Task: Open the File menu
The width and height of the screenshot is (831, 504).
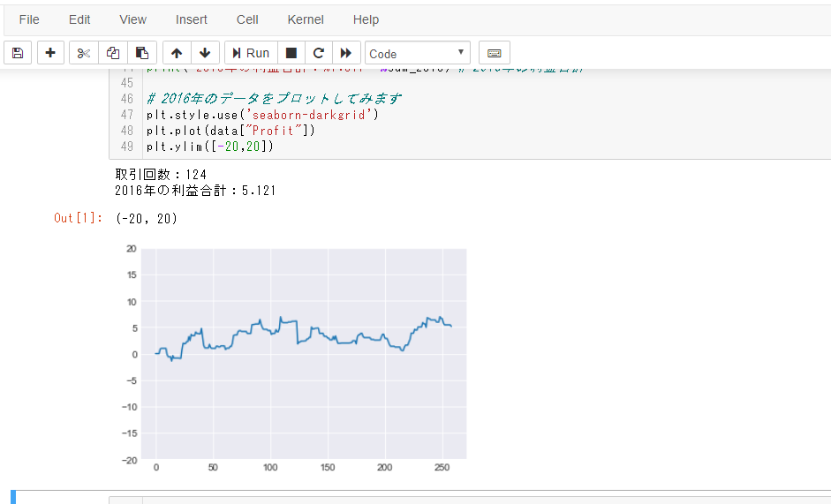Action: click(29, 19)
